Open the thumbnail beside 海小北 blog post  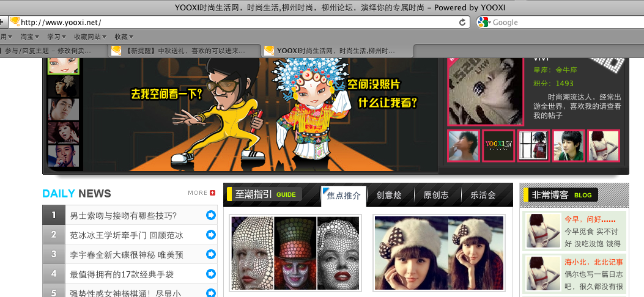click(x=544, y=273)
